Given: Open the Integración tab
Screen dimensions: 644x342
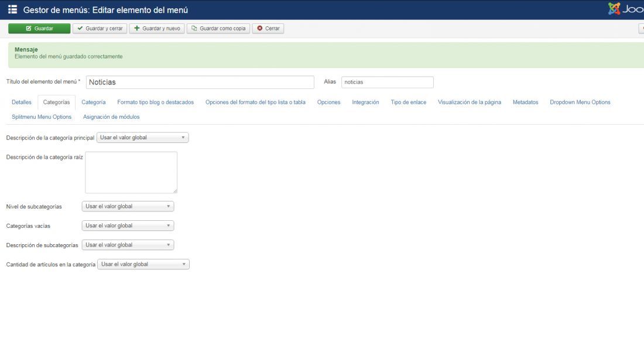Looking at the screenshot, I should (365, 102).
